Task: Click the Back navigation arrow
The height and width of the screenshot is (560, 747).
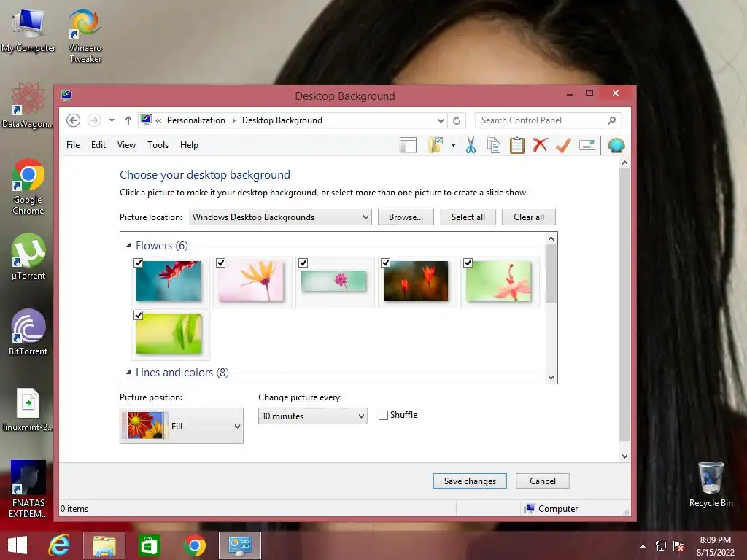Action: (73, 120)
